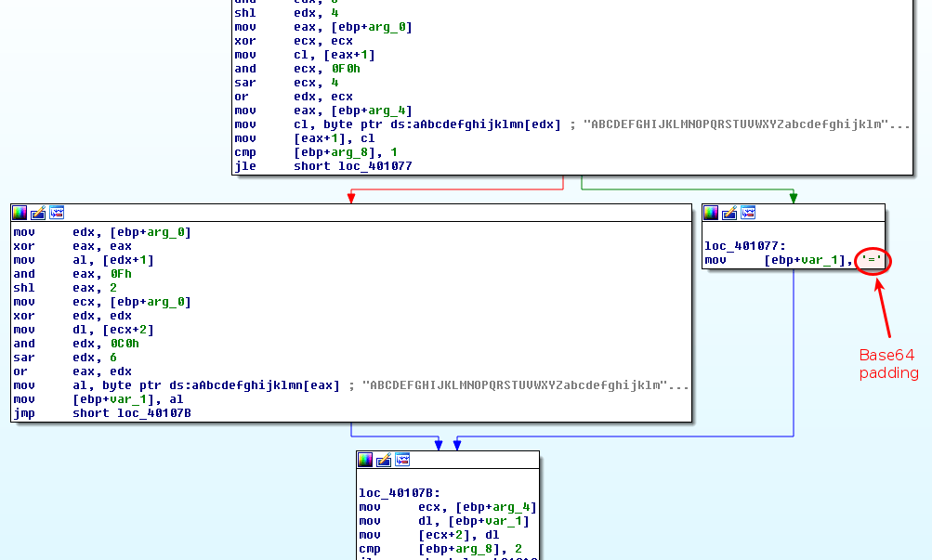
Task: Click the pencil edit icon in the left block
Action: click(x=38, y=213)
